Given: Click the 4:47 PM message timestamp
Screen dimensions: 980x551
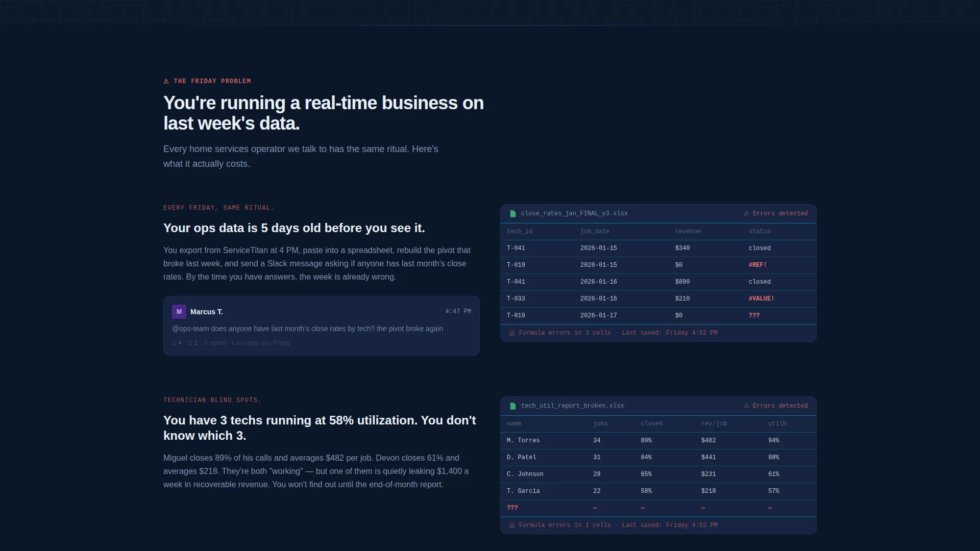Looking at the screenshot, I should click(458, 311).
